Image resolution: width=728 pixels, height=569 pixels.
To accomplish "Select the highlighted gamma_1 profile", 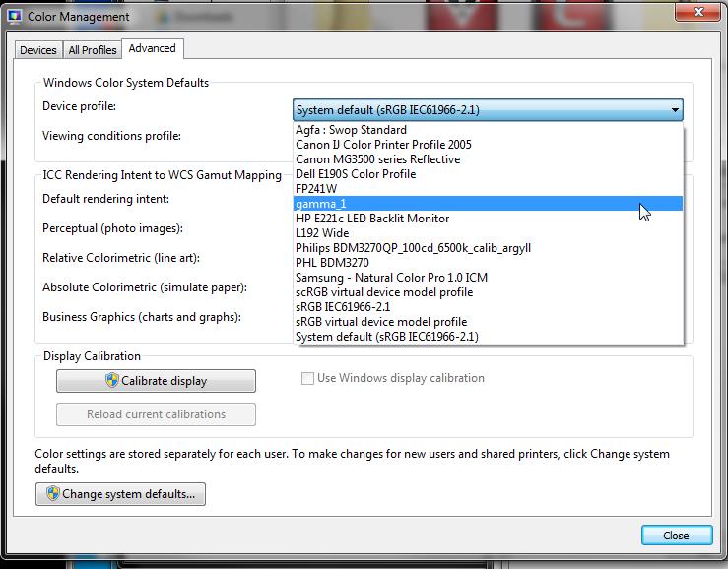I will click(488, 204).
